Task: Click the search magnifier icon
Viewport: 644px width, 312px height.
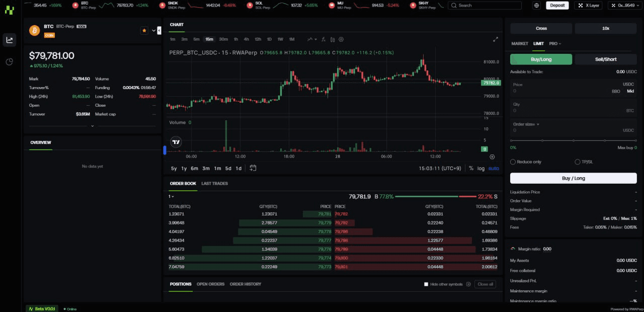Action: click(x=454, y=6)
